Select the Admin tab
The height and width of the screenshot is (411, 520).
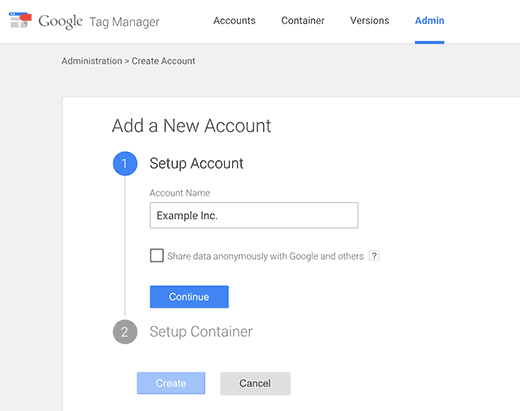click(x=429, y=21)
